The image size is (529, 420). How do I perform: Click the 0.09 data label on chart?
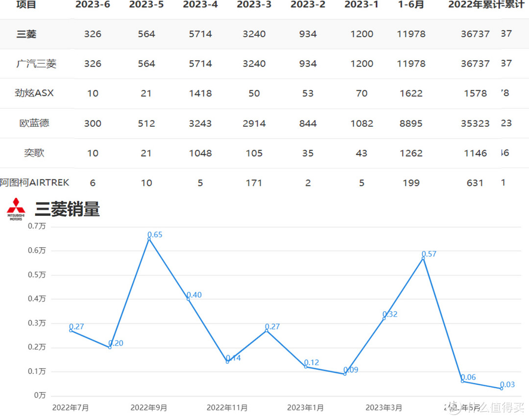(x=351, y=370)
